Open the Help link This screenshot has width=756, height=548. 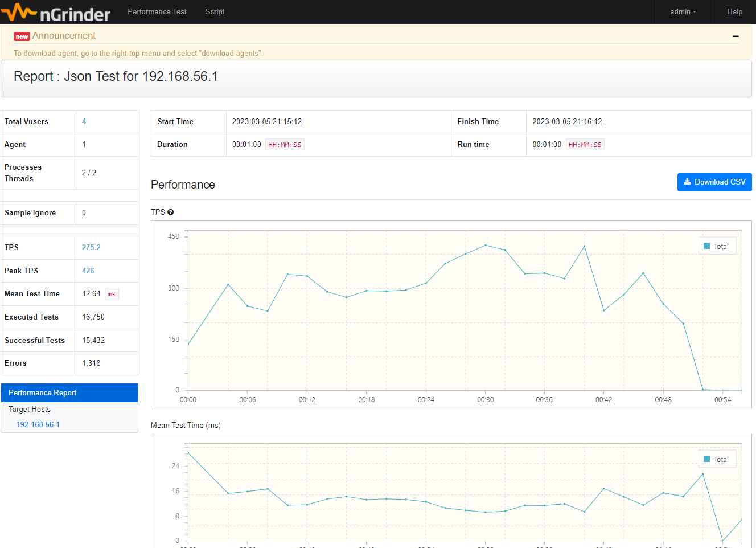734,12
